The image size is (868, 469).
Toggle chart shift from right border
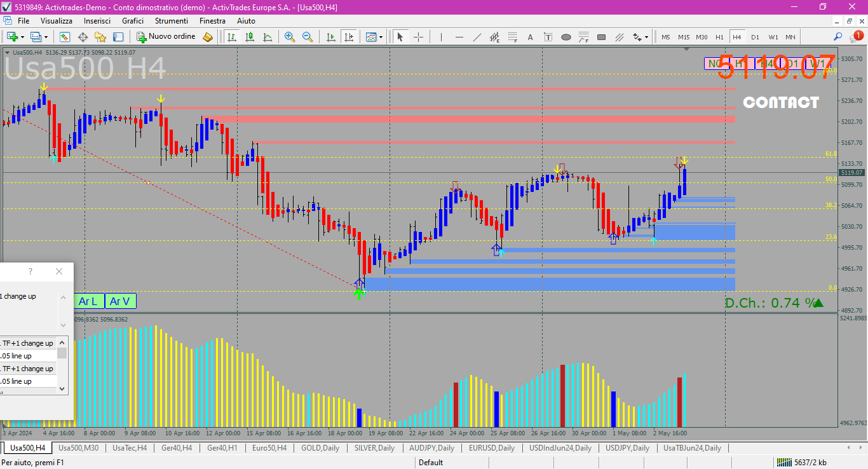click(x=348, y=37)
